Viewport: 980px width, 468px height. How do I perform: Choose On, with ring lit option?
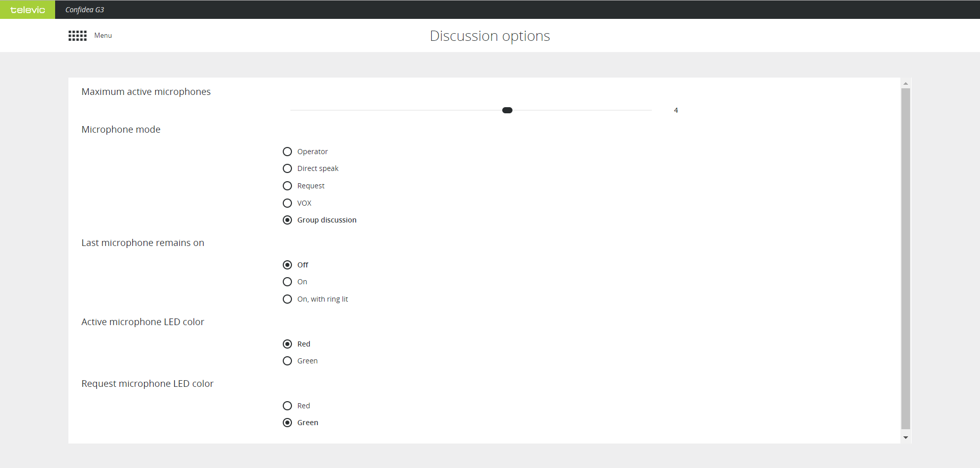(287, 299)
